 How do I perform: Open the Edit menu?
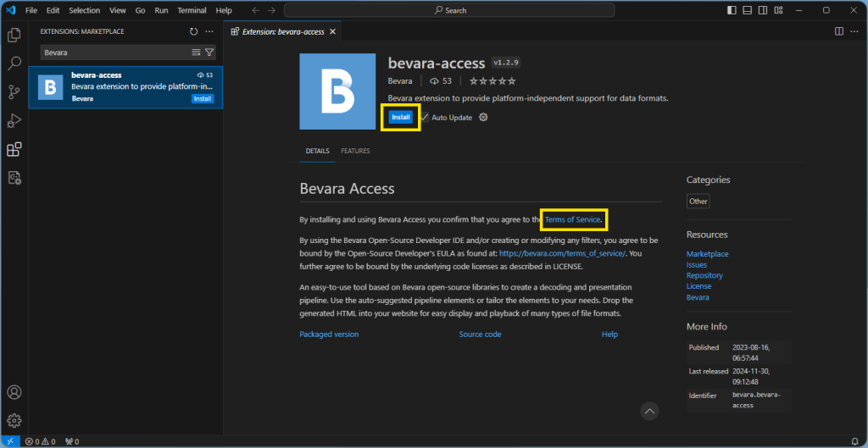pyautogui.click(x=53, y=10)
